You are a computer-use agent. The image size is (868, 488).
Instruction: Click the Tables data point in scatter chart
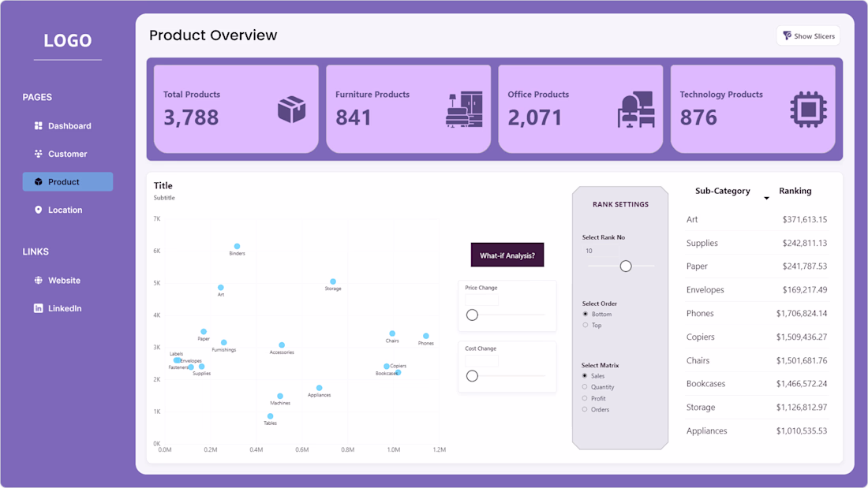tap(270, 416)
